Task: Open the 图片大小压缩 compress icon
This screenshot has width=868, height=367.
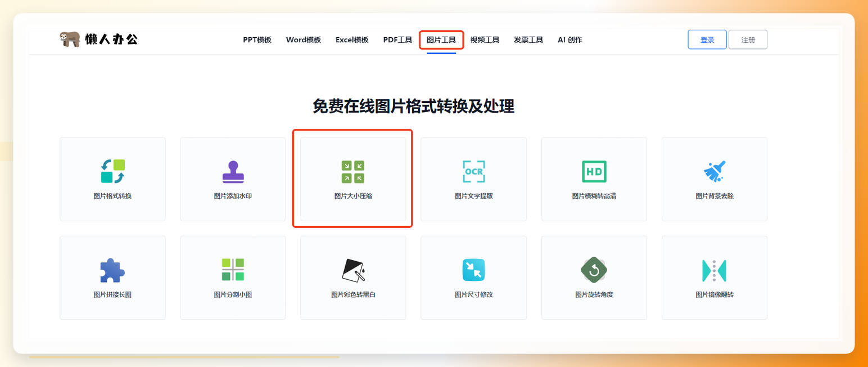Action: point(353,172)
